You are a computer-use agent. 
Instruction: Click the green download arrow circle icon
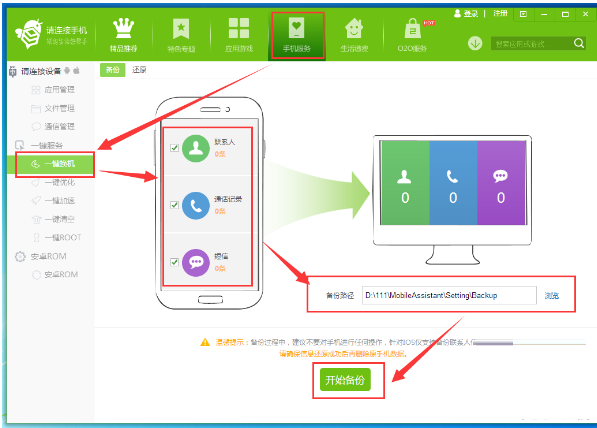click(475, 43)
